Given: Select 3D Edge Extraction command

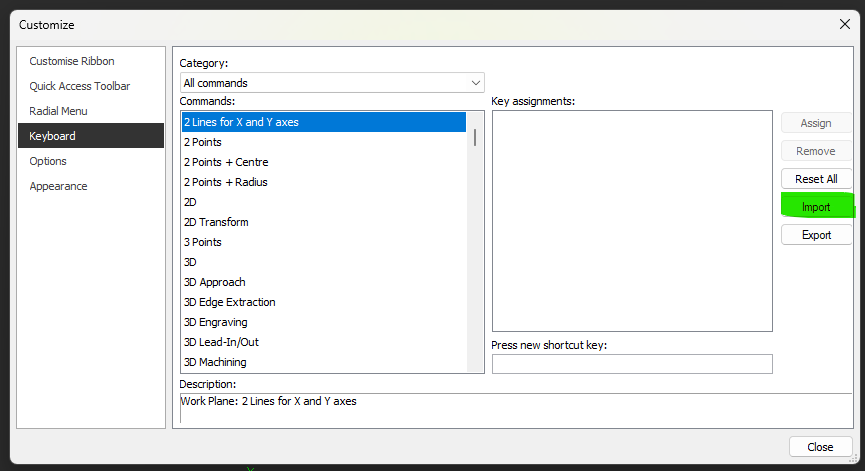Looking at the screenshot, I should 229,302.
